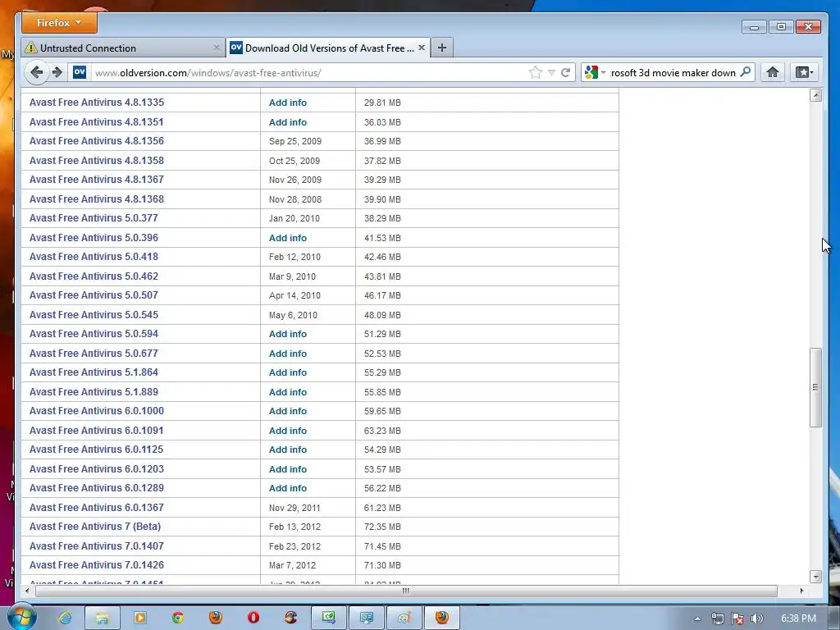Open the Paint taskbar icon

click(x=404, y=618)
